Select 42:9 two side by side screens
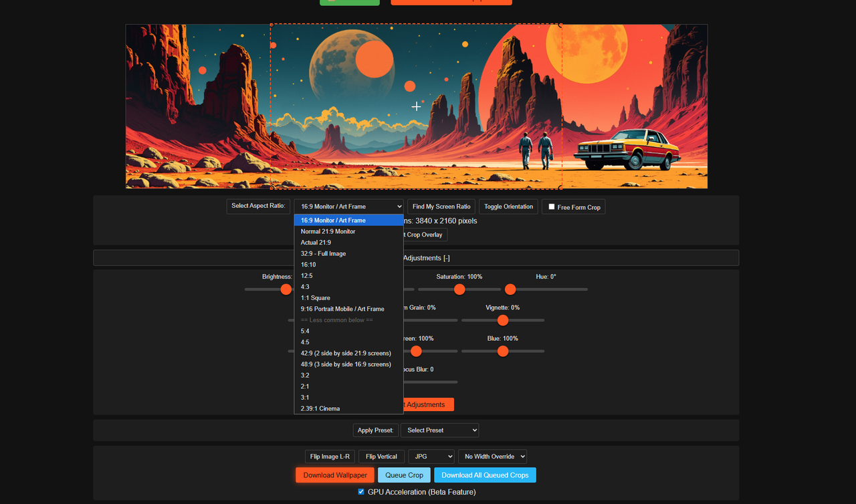This screenshot has height=504, width=856. pos(348,353)
